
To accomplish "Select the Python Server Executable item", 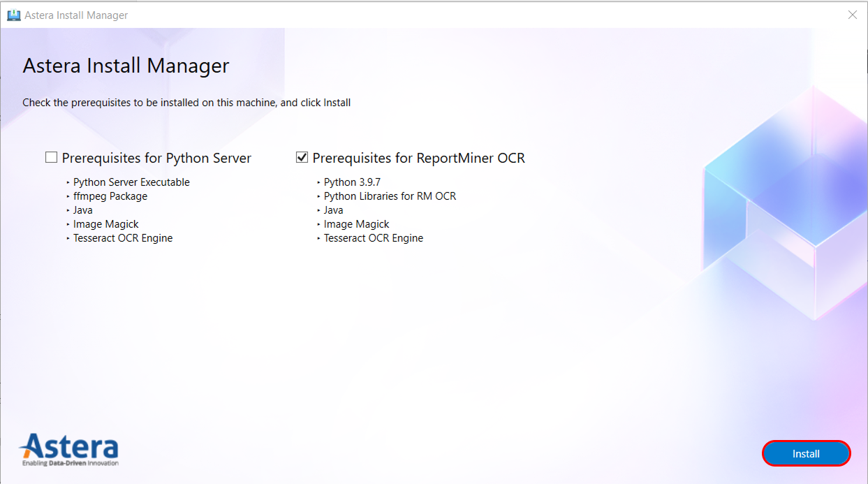I will click(131, 182).
